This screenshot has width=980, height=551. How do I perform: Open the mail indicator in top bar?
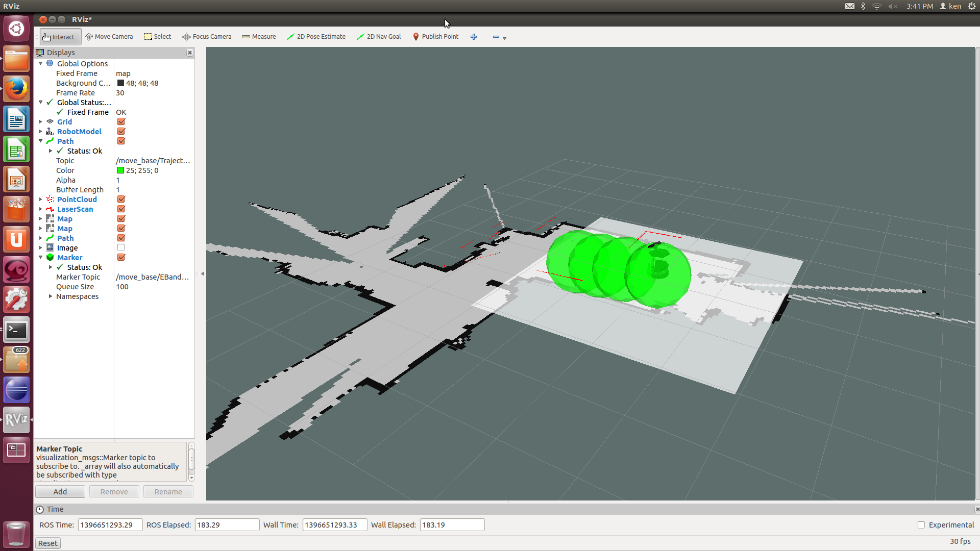[850, 6]
